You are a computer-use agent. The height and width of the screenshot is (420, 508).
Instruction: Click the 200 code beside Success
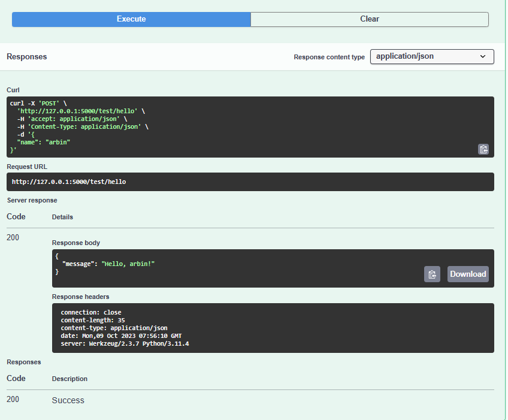pos(13,399)
